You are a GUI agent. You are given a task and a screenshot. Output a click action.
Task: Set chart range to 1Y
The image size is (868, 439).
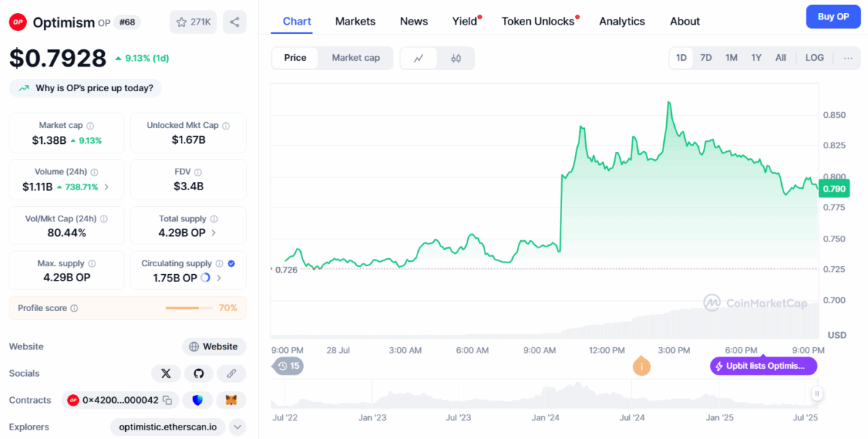click(756, 58)
